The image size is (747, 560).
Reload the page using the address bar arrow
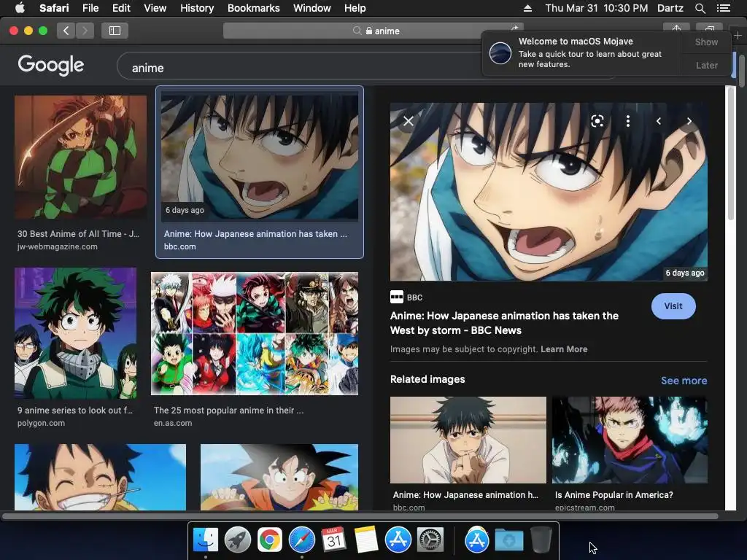(x=515, y=28)
